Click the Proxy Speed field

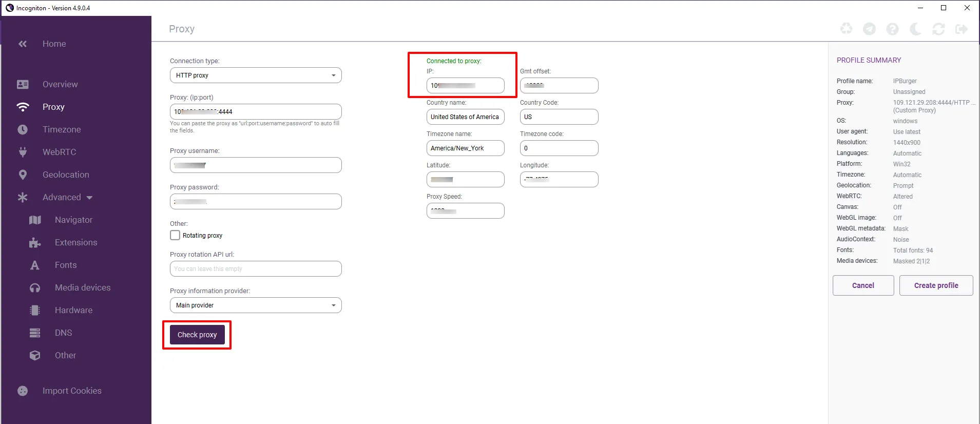(466, 211)
